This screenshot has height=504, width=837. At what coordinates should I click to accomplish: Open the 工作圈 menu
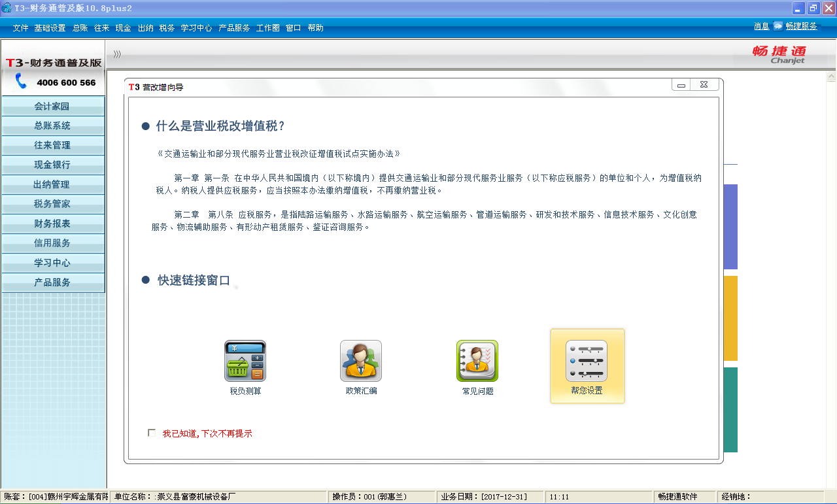pyautogui.click(x=268, y=28)
